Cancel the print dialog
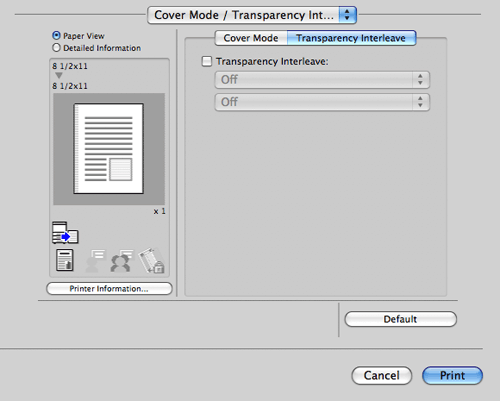This screenshot has height=401, width=500. [x=382, y=376]
